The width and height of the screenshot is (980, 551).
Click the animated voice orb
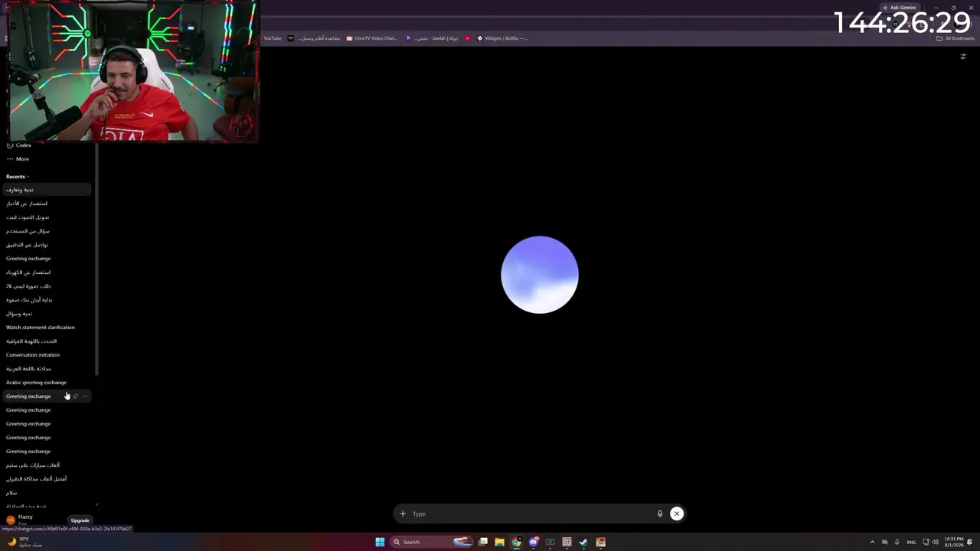(x=540, y=275)
